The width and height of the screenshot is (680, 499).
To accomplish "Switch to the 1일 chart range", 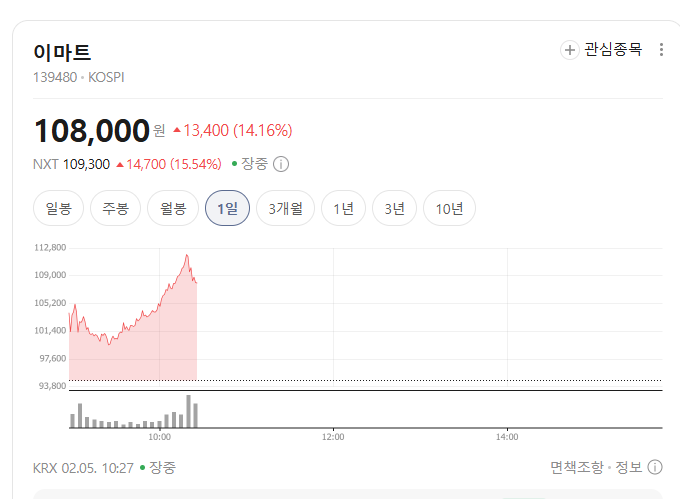I will click(227, 209).
